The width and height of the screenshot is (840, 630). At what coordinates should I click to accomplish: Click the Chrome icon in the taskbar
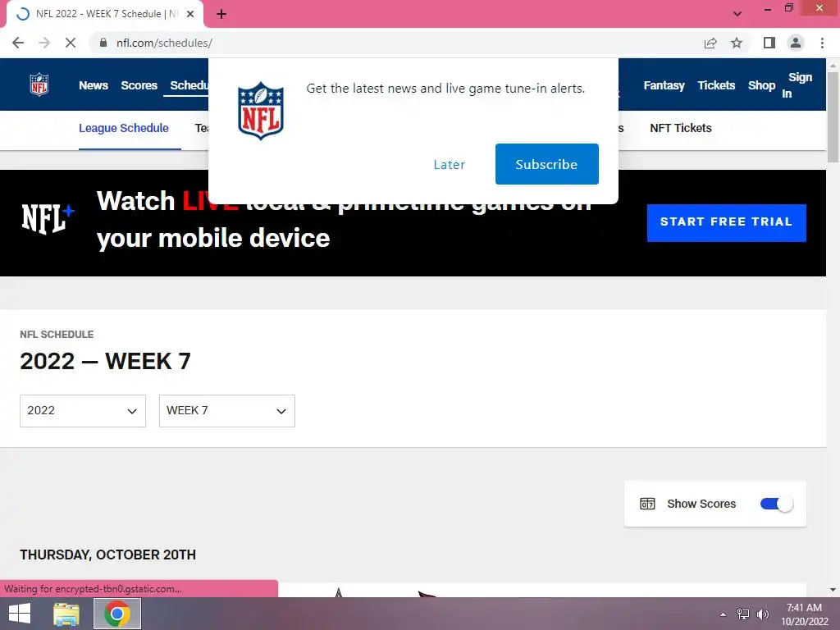click(x=117, y=614)
